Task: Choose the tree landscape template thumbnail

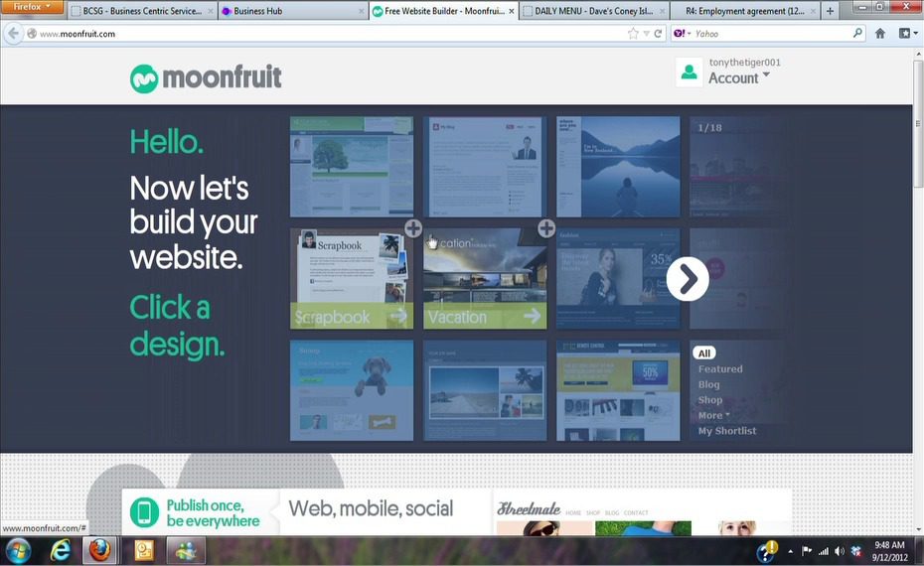Action: [x=351, y=167]
